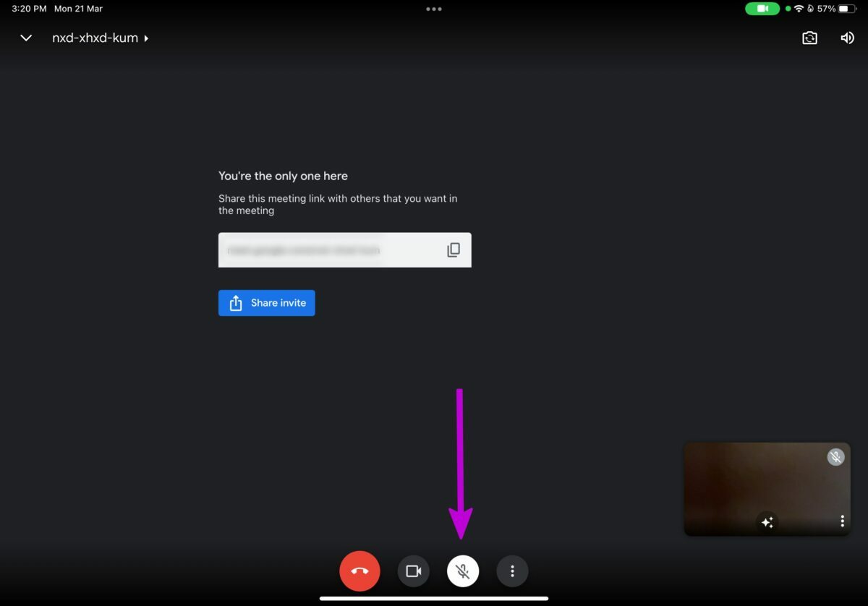Viewport: 868px width, 606px height.
Task: Tap the muted mic badge on self-view
Action: point(835,457)
